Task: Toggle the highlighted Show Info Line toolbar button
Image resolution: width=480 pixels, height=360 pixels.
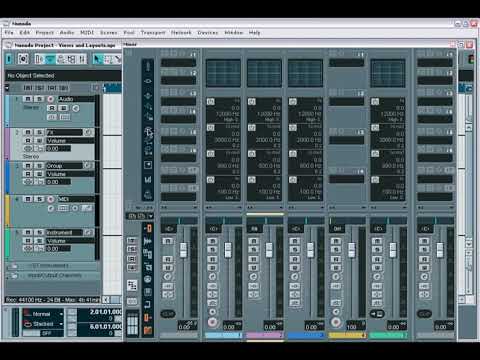Action: (x=50, y=59)
